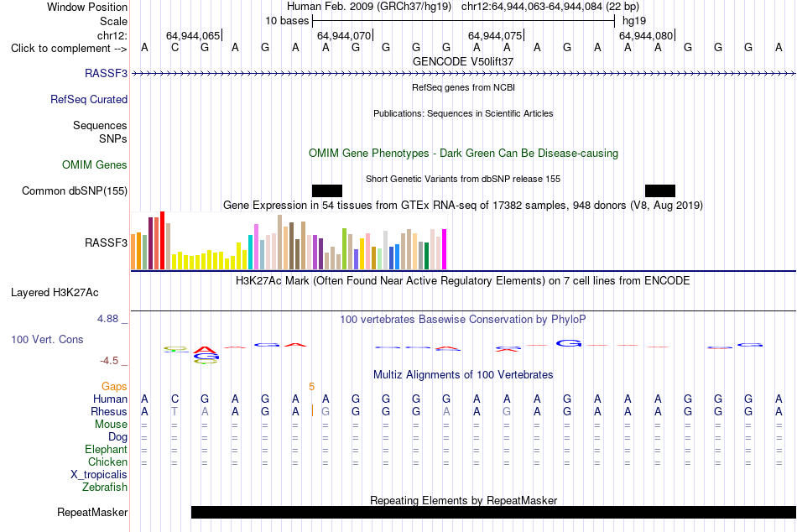
Task: Select the 'Human' species row label
Action: 110,399
